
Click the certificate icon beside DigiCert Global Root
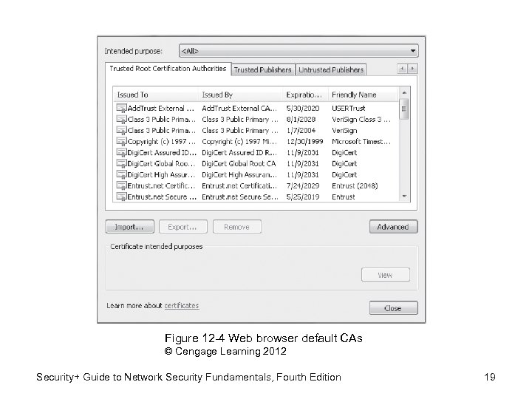click(x=121, y=163)
